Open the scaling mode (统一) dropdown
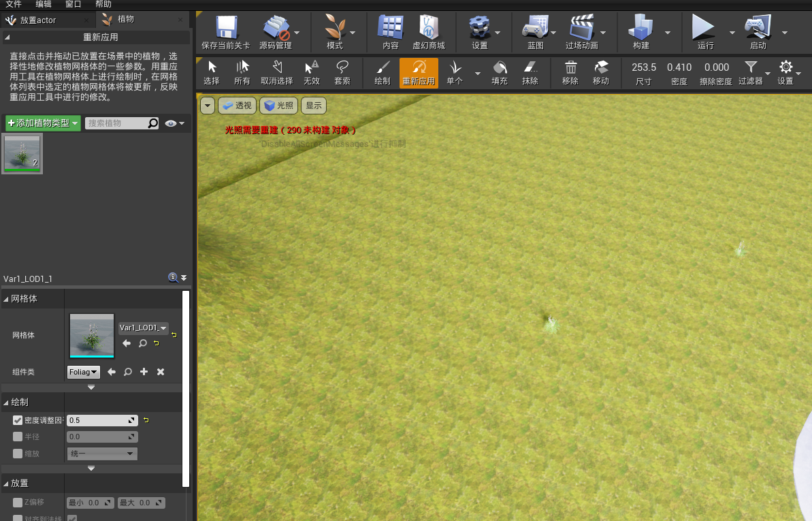812x521 pixels. 102,454
